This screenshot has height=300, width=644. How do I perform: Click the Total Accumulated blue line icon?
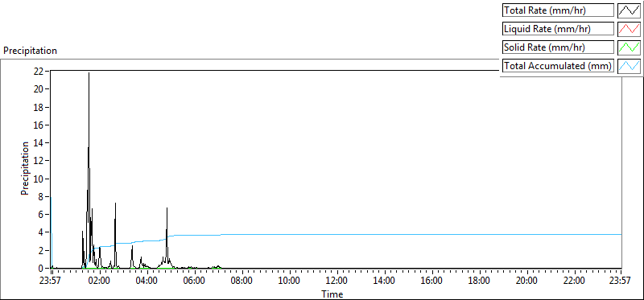tap(630, 66)
